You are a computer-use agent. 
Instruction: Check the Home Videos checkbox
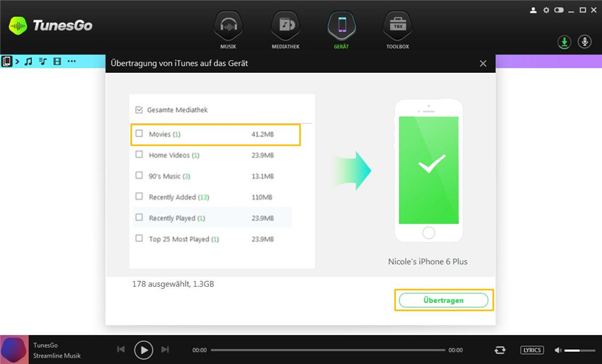tap(139, 154)
